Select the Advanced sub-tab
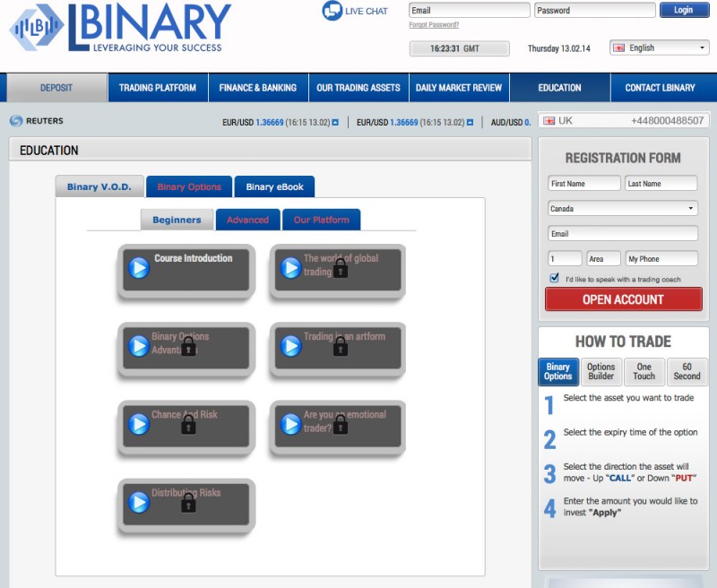The width and height of the screenshot is (717, 588). (x=248, y=220)
